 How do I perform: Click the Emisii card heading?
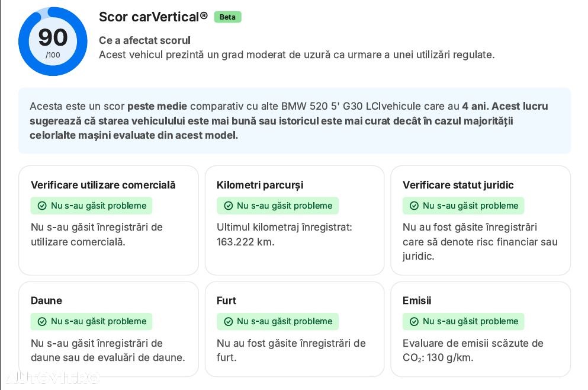[417, 301]
